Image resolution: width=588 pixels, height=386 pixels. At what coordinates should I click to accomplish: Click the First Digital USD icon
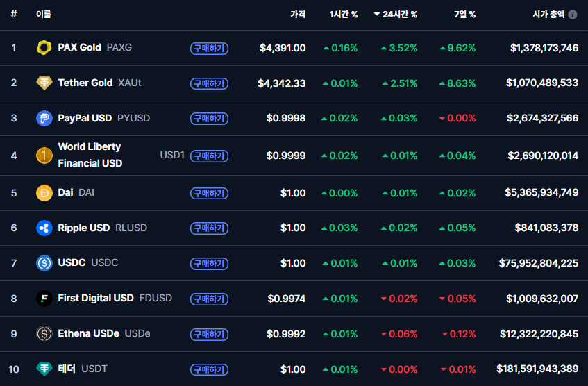pos(44,299)
